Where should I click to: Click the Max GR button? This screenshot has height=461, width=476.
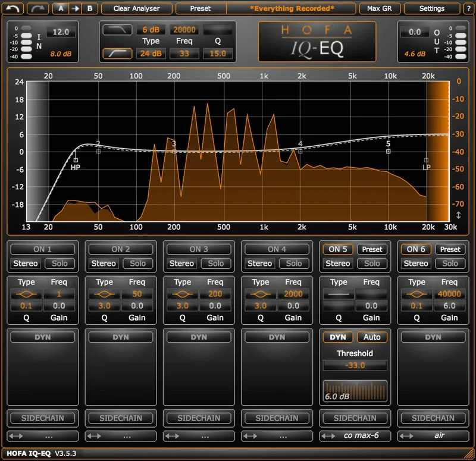click(380, 8)
